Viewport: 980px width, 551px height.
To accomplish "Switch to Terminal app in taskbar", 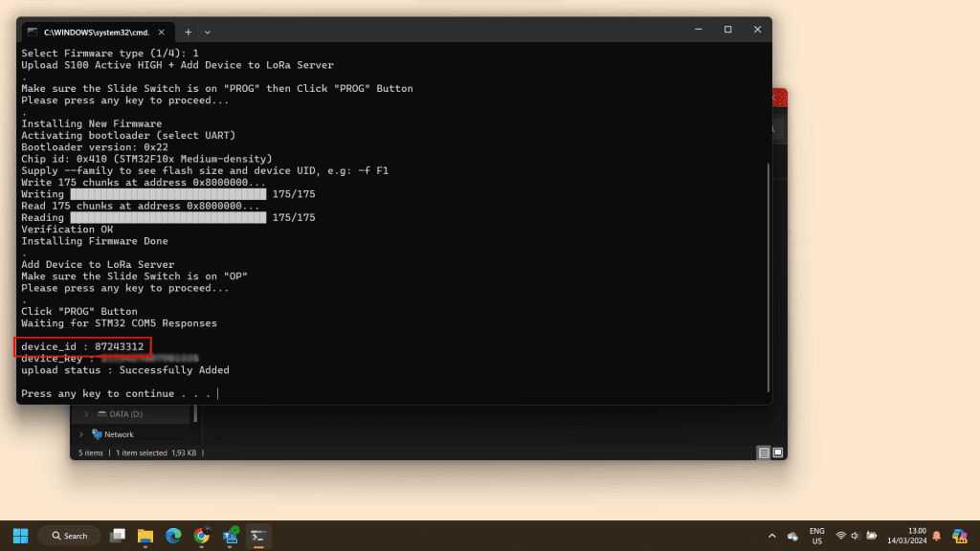I will [258, 536].
